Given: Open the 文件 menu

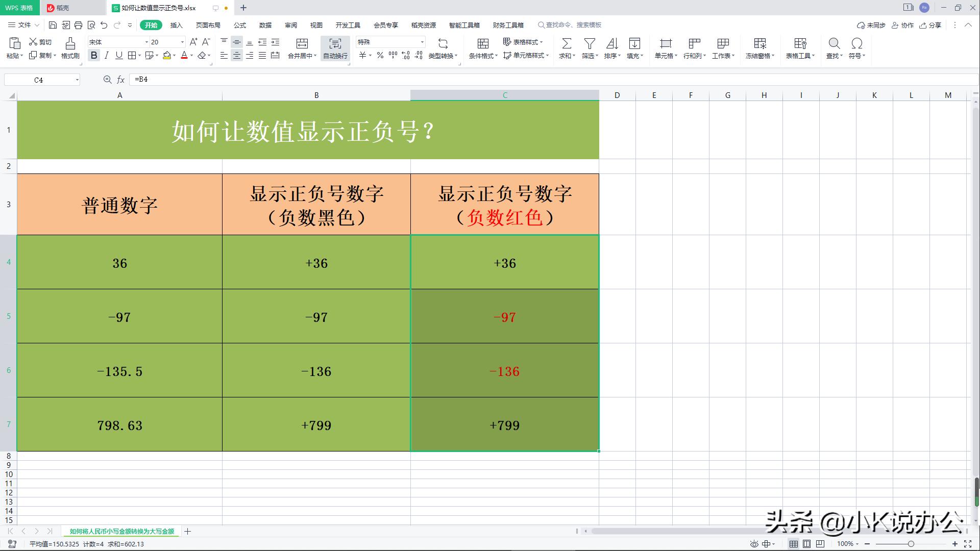Looking at the screenshot, I should pyautogui.click(x=22, y=25).
